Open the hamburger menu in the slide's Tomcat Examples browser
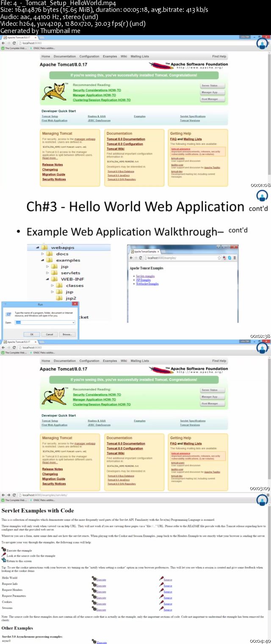 (x=235, y=258)
